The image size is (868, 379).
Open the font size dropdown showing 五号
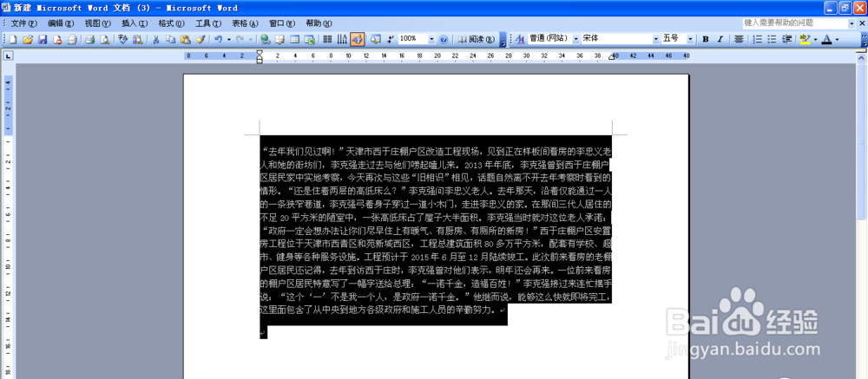pyautogui.click(x=690, y=39)
